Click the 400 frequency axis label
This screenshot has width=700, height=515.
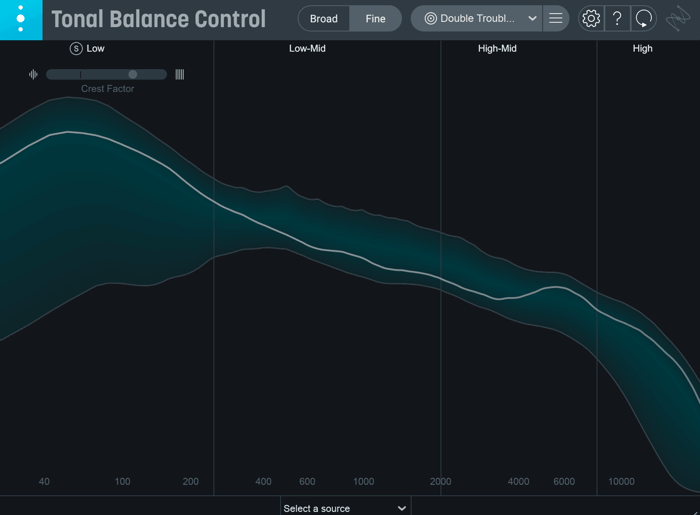point(263,482)
